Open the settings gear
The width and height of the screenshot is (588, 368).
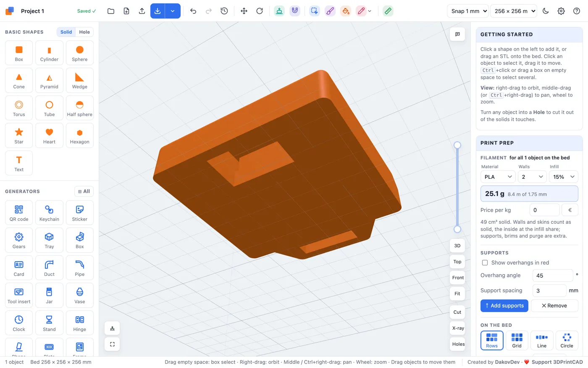tap(561, 11)
